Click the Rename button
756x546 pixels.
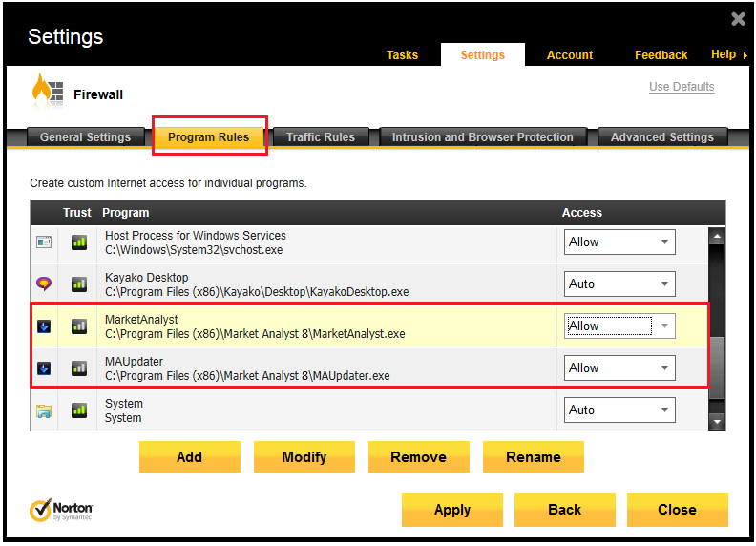coord(534,457)
